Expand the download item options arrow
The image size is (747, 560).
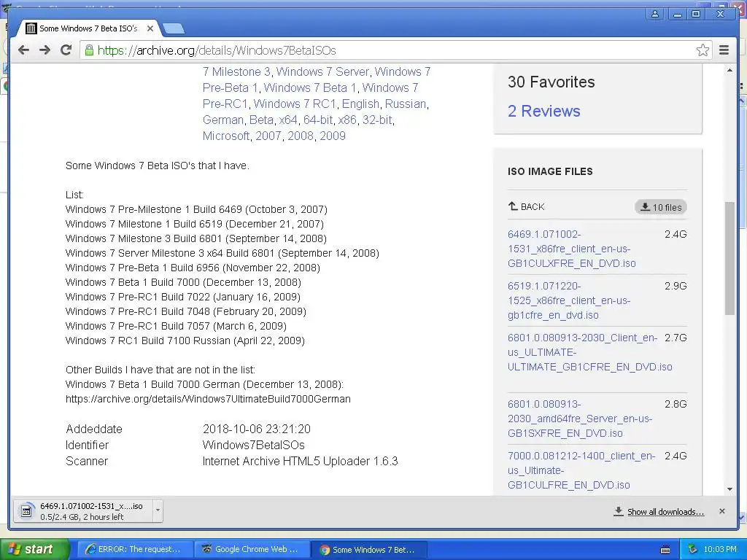[x=158, y=511]
